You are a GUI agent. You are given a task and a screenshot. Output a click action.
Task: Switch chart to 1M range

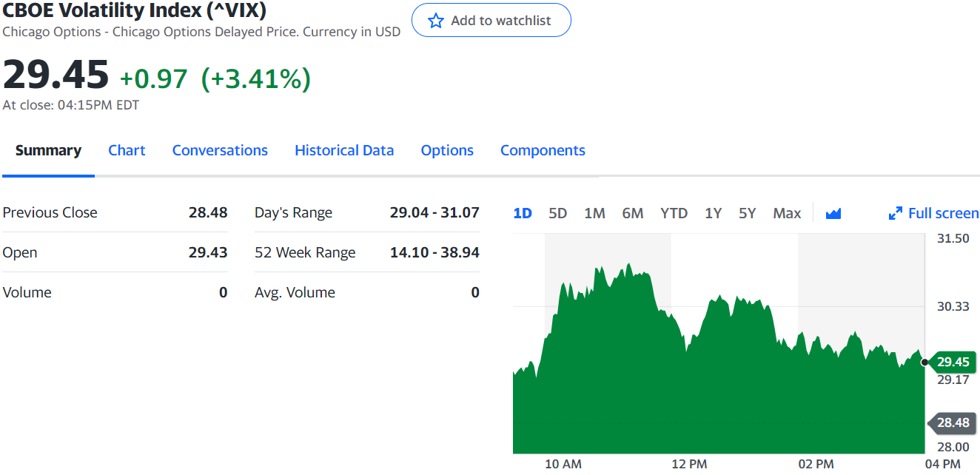[594, 213]
